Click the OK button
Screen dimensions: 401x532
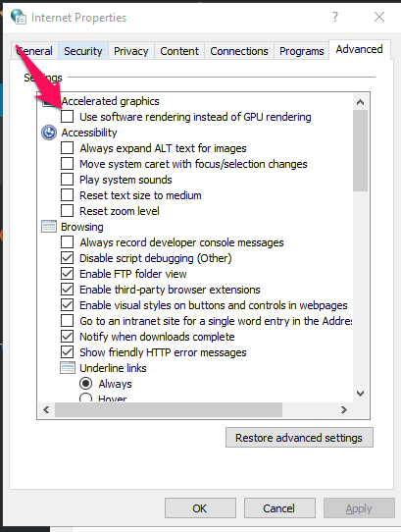pyautogui.click(x=200, y=508)
